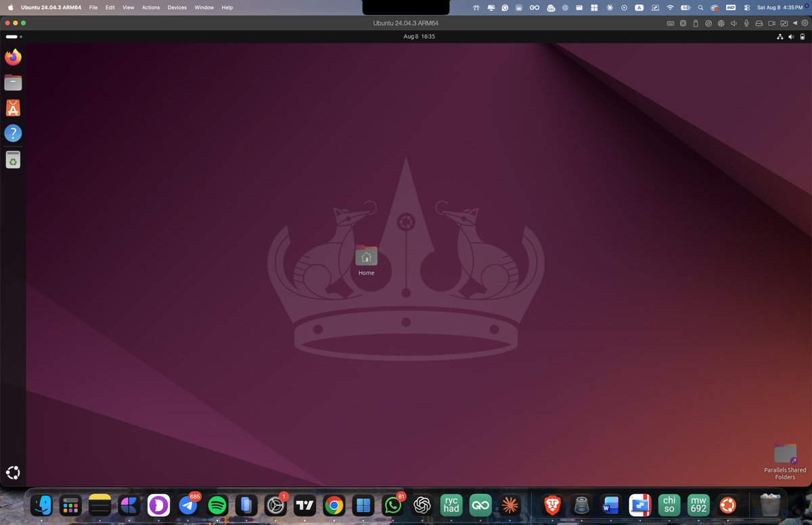The image size is (812, 525).
Task: Open the Ubuntu Activities overview pill
Action: tap(14, 37)
